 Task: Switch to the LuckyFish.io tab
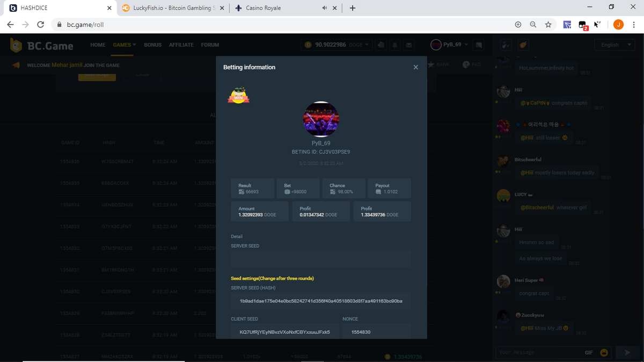point(166,8)
